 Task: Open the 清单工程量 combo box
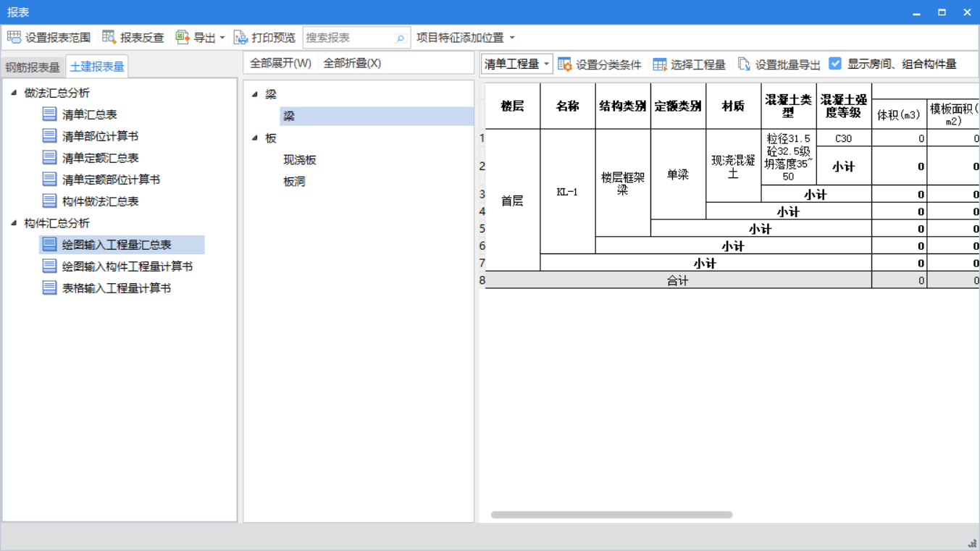click(516, 64)
